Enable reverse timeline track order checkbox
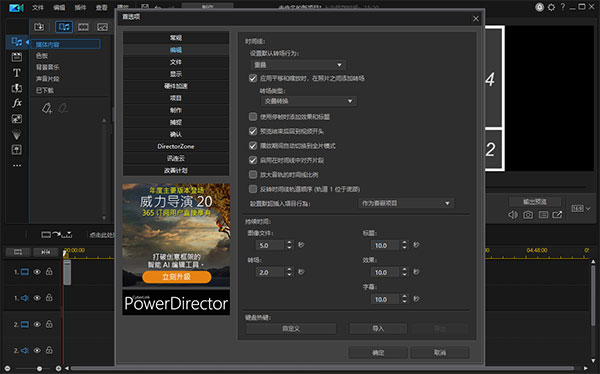The image size is (600, 374). point(253,189)
